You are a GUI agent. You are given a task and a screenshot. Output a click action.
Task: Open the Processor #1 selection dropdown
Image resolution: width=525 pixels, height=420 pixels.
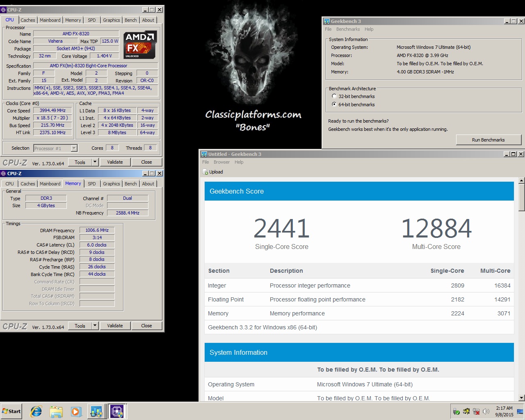pos(74,148)
